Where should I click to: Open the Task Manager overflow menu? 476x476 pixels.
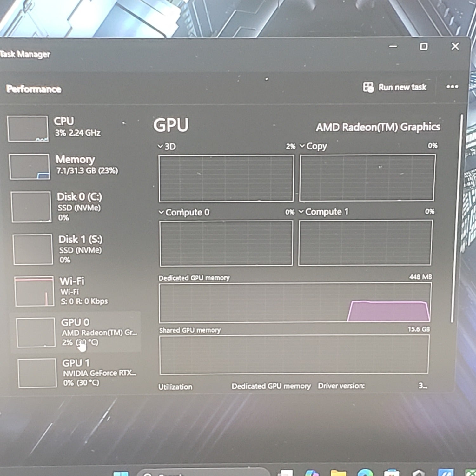pyautogui.click(x=453, y=87)
